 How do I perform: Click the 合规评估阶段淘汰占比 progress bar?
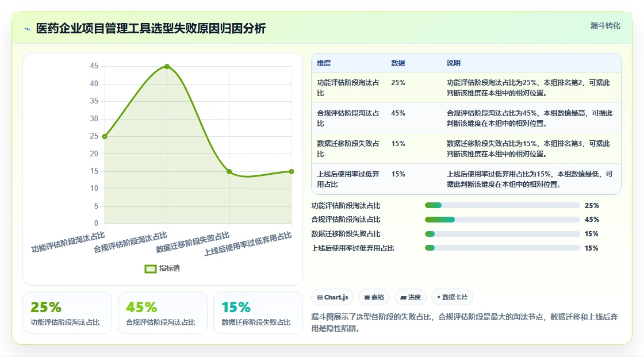(502, 220)
